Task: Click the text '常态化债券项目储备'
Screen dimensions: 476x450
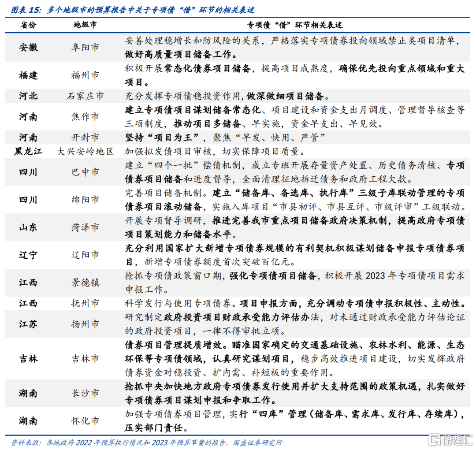Action: 208,68
